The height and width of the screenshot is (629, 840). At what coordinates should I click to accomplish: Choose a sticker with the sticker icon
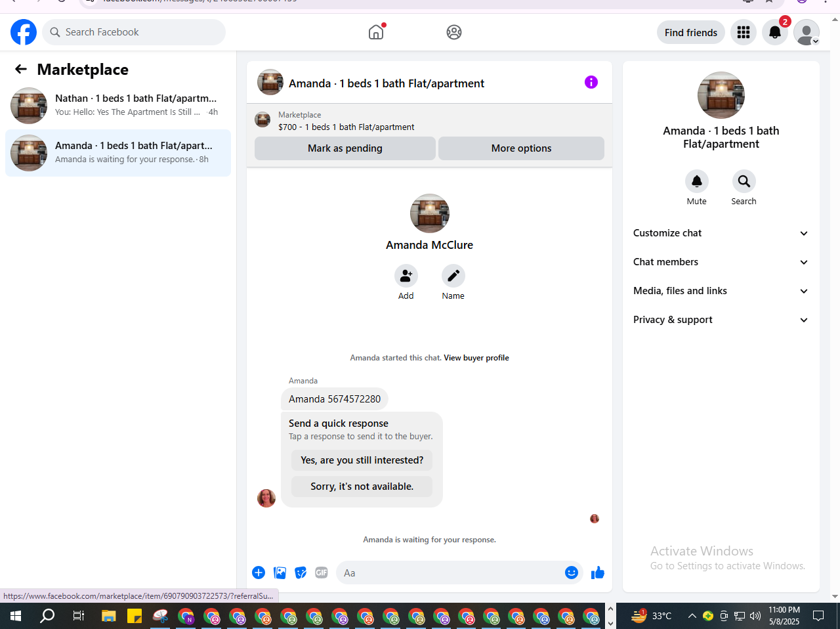click(301, 573)
